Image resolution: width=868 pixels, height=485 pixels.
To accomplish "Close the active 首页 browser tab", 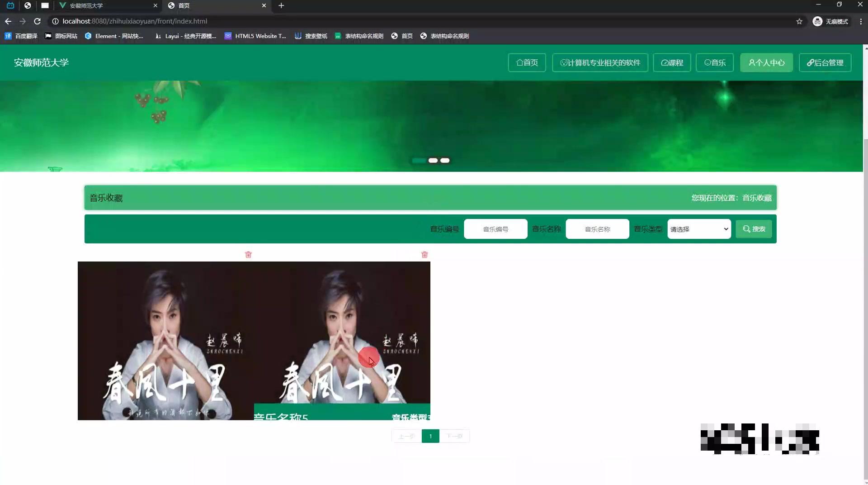I will [264, 5].
